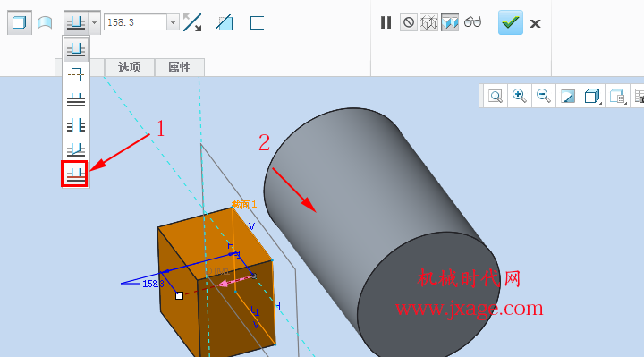Click the verify glasses icon
644x357 pixels.
(x=473, y=21)
